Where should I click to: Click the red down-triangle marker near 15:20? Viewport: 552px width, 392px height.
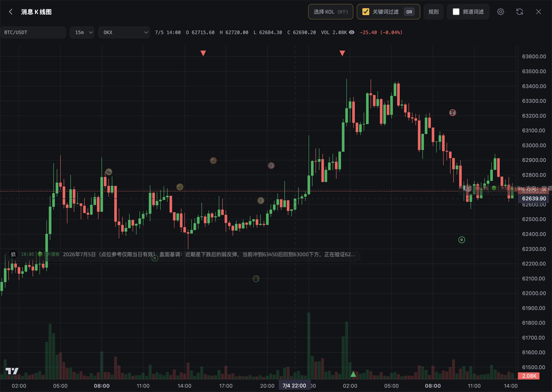coord(203,53)
